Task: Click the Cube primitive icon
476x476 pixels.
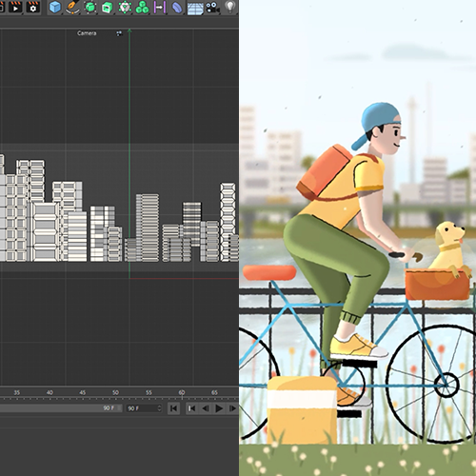Action: click(55, 8)
